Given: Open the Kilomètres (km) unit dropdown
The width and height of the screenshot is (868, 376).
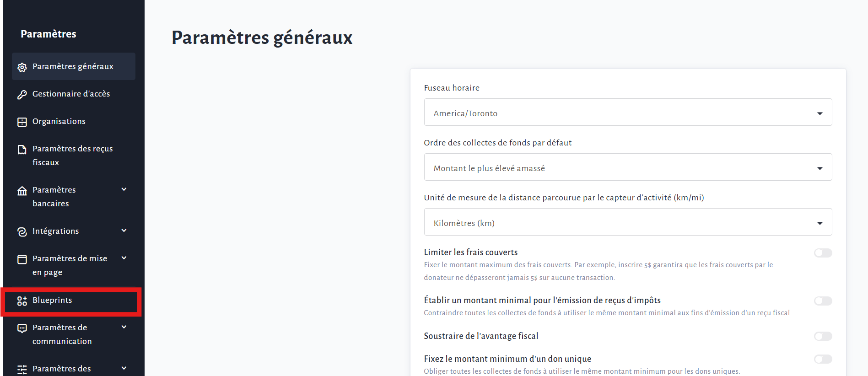Looking at the screenshot, I should coord(628,222).
